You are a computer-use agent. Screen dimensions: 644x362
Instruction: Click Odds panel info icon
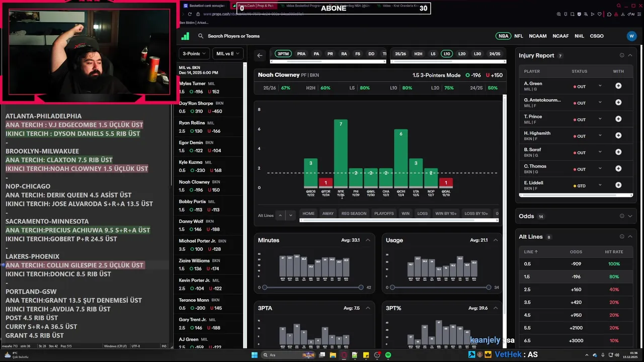click(622, 216)
